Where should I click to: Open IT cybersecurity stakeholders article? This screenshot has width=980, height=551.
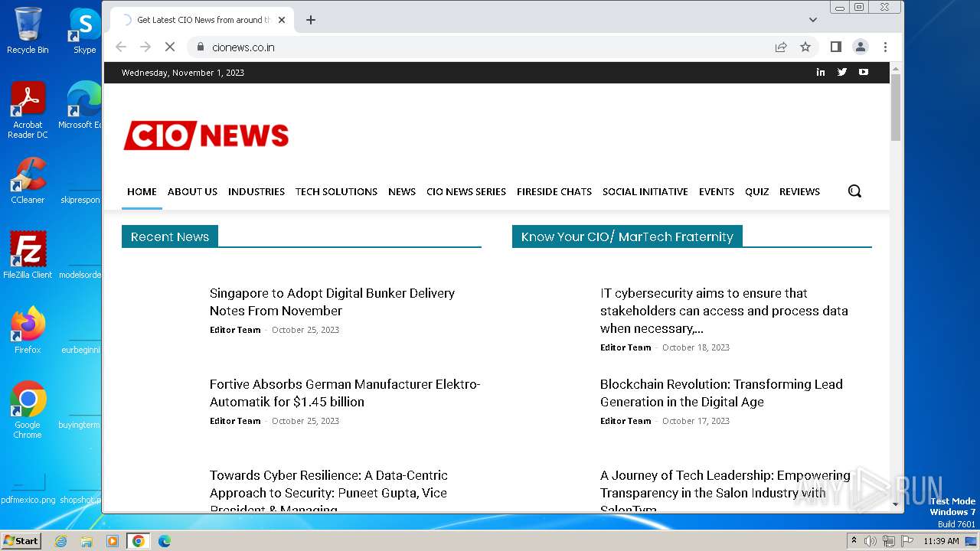click(x=724, y=311)
